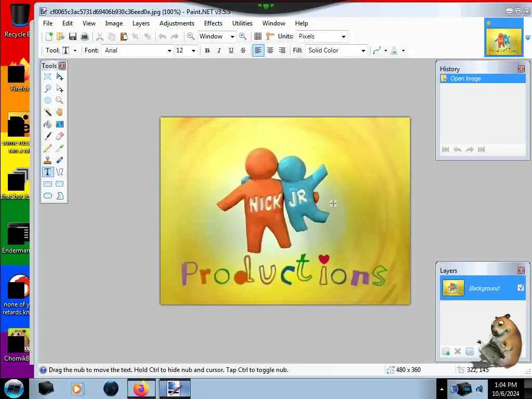The image size is (532, 399).
Task: Click the Save toolbar icon
Action: 73,36
